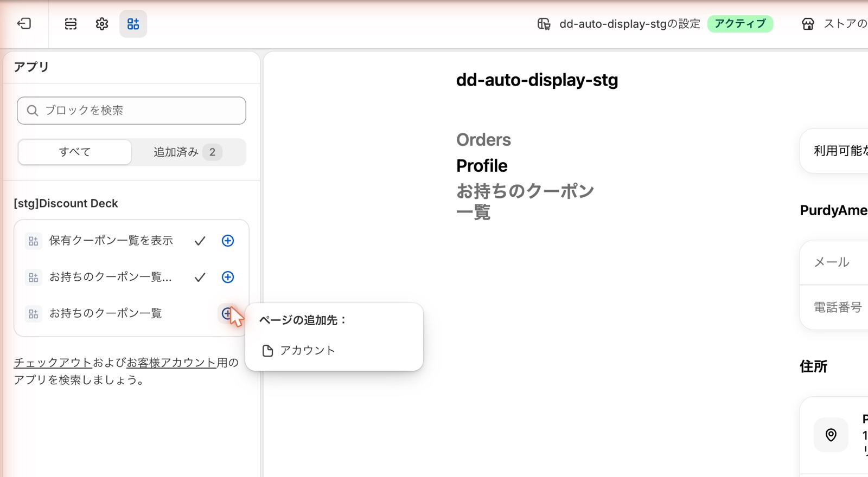Choose アカウント in the popup menu
868x477 pixels.
pos(334,351)
